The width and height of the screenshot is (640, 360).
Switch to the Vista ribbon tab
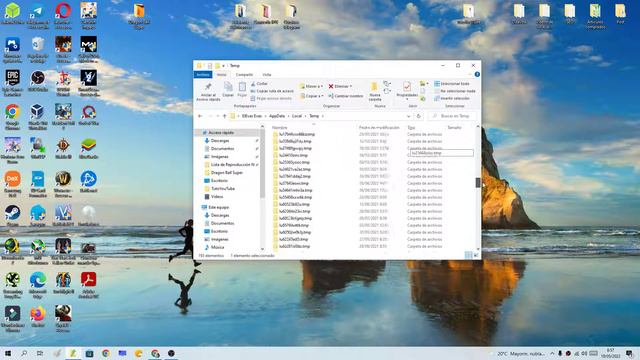[267, 75]
